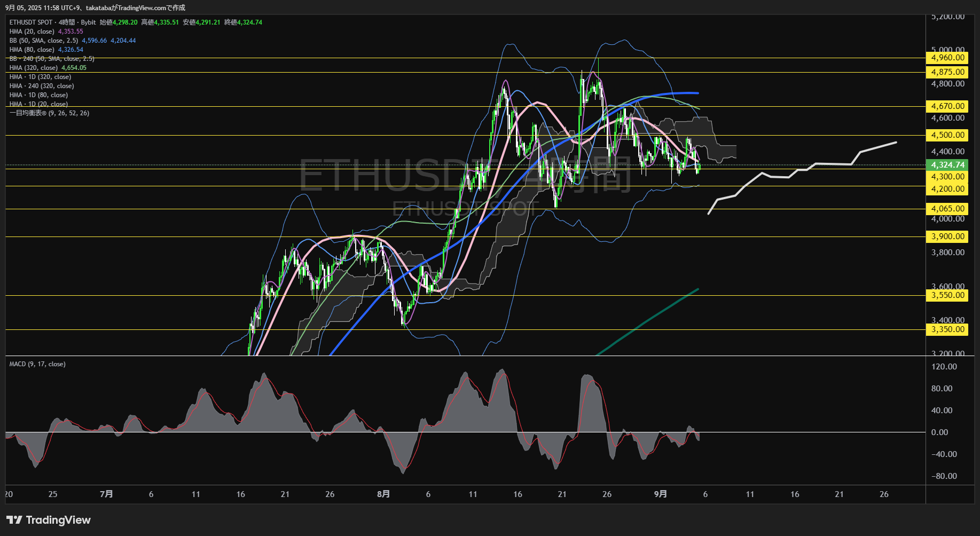Click the TradingView logo at bottom left
Image resolution: width=980 pixels, height=536 pixels.
coord(49,520)
